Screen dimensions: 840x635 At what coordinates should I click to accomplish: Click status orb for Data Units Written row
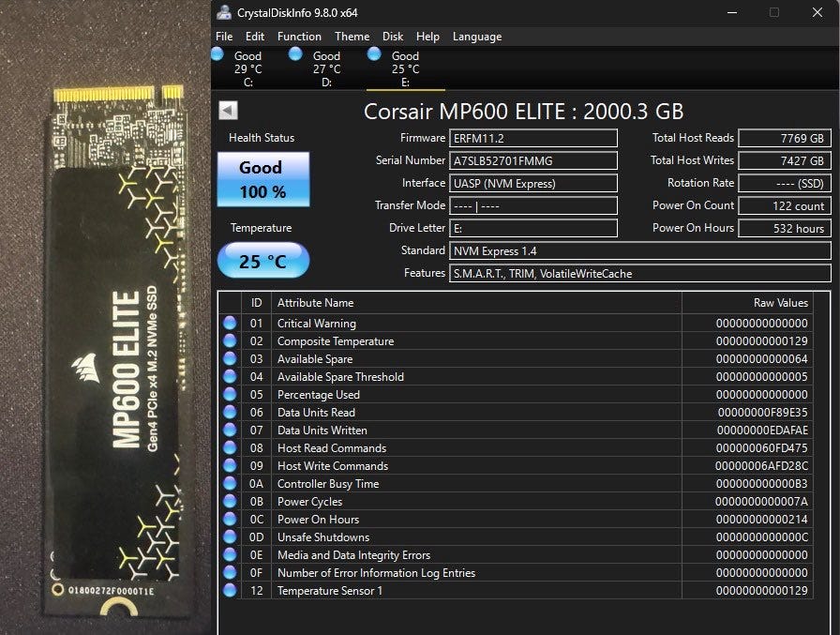pyautogui.click(x=230, y=430)
